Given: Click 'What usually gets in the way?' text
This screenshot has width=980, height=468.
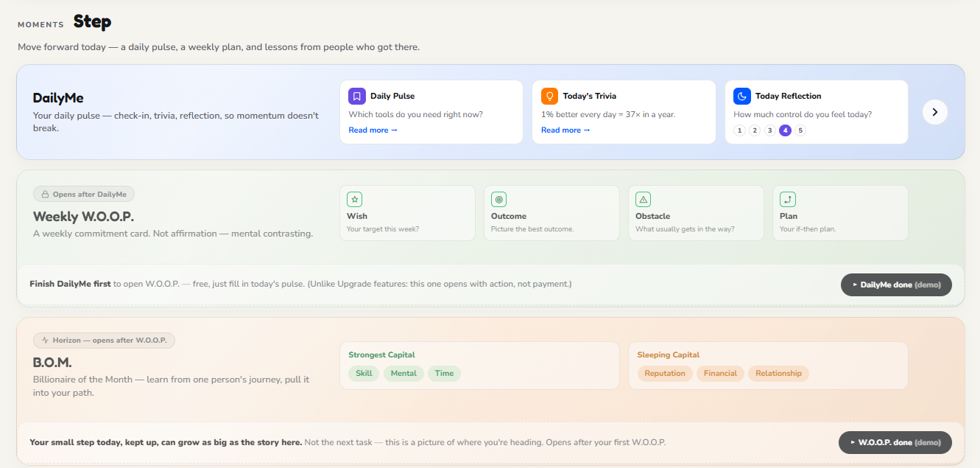Looking at the screenshot, I should (x=685, y=229).
